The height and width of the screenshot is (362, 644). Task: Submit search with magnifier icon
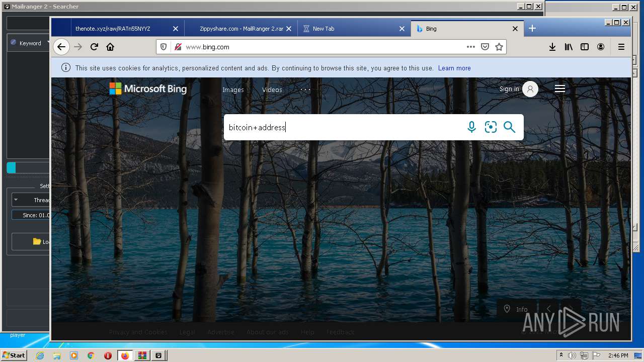[x=510, y=127]
